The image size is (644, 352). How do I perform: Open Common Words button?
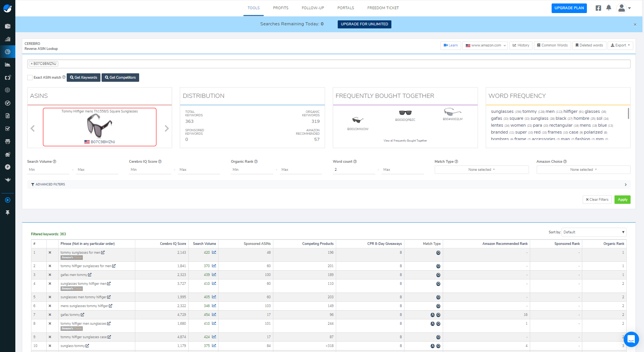(x=552, y=45)
